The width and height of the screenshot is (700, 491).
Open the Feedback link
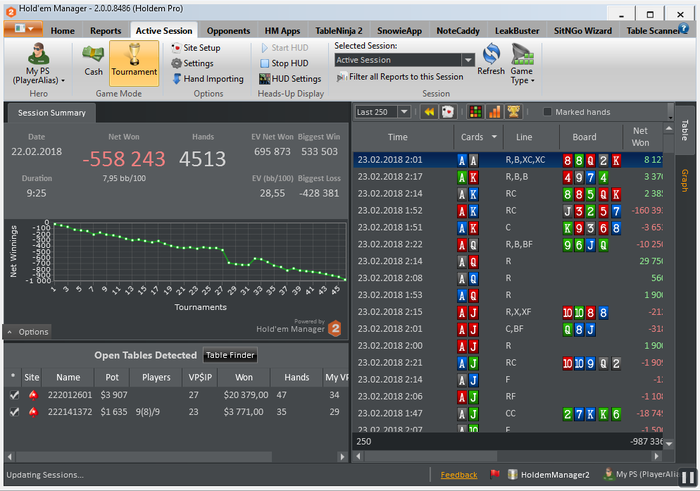(458, 475)
